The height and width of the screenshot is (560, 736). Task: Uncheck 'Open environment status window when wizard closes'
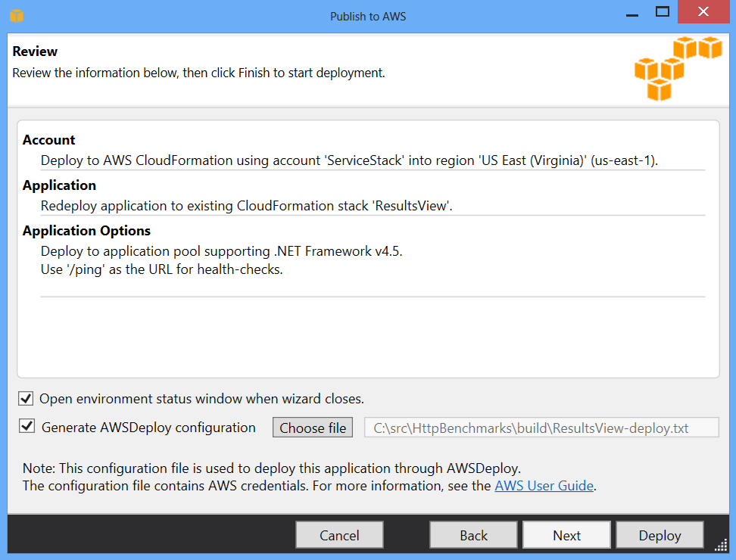(26, 398)
